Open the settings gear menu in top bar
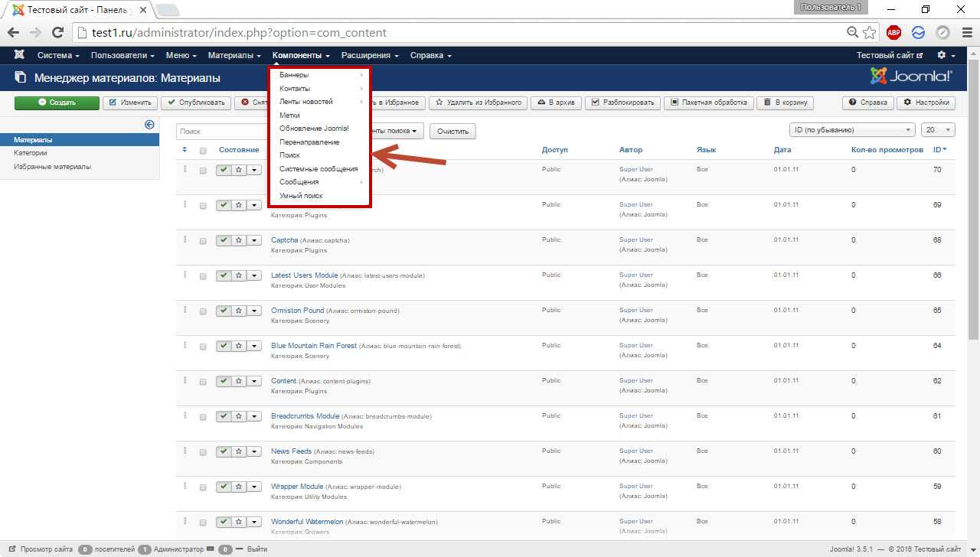This screenshot has height=557, width=980. click(x=946, y=56)
